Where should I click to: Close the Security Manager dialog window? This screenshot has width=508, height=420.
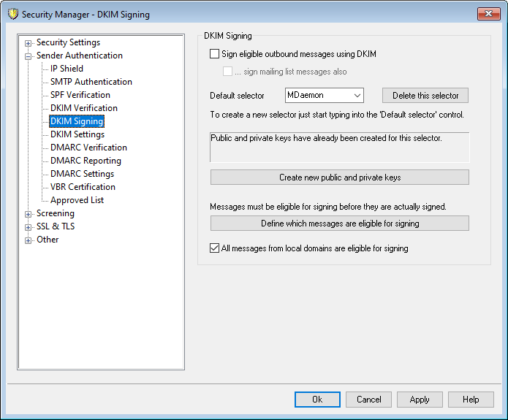[x=489, y=14]
